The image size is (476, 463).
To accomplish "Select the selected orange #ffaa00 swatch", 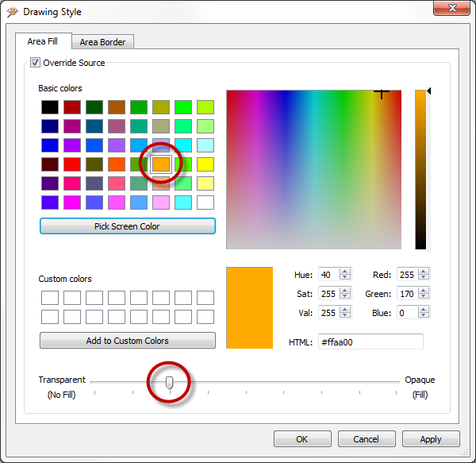I will click(x=161, y=164).
